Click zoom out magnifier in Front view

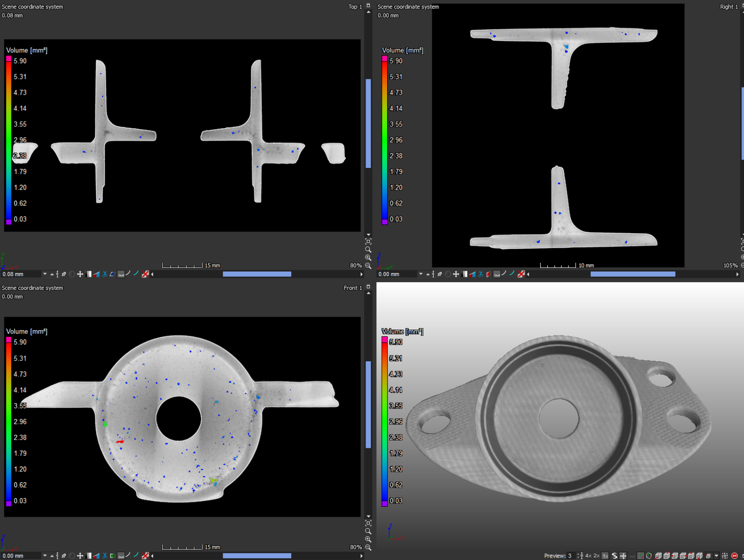[368, 547]
